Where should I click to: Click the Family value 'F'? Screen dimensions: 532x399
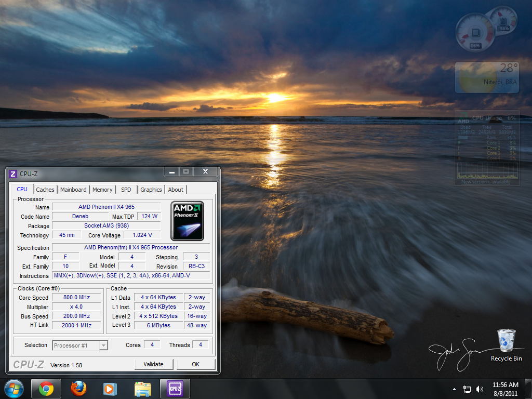pos(65,257)
